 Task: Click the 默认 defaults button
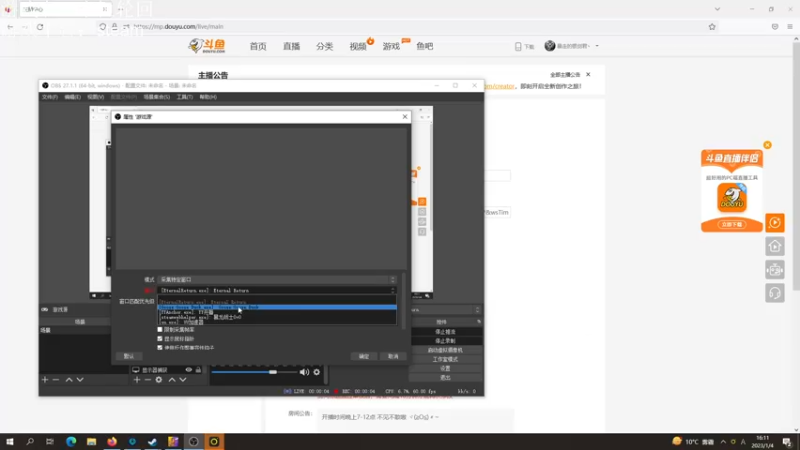129,356
